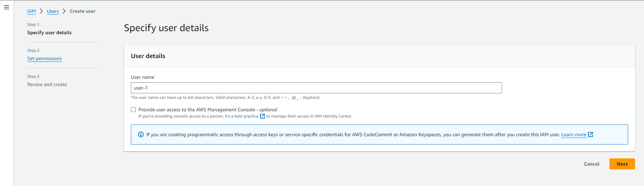This screenshot has height=186, width=644.
Task: Click the Create user breadcrumb text
Action: click(x=83, y=11)
